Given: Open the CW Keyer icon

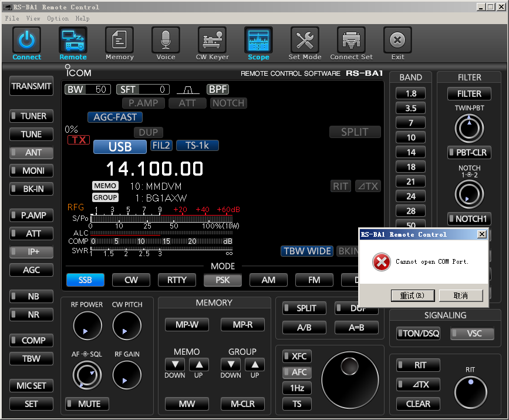Looking at the screenshot, I should click(213, 40).
